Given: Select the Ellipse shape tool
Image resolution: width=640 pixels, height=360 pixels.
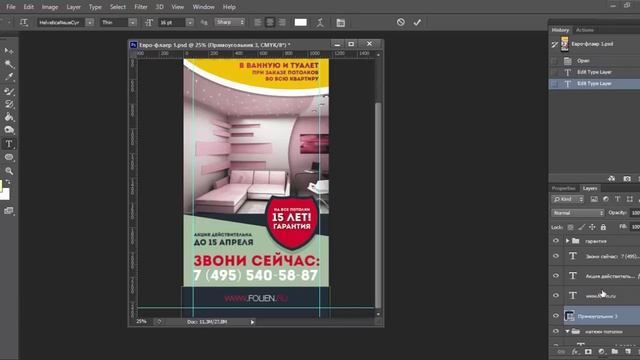Looking at the screenshot, I should point(9,157).
